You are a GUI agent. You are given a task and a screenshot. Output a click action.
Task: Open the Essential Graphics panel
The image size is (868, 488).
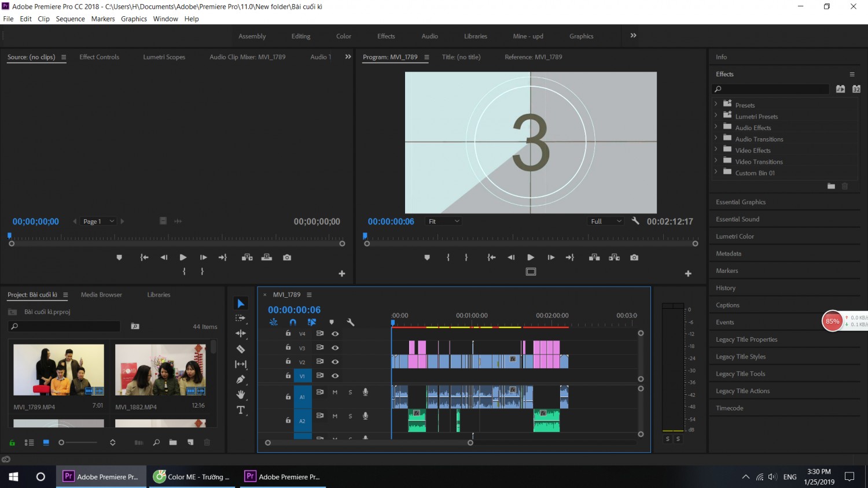tap(741, 202)
